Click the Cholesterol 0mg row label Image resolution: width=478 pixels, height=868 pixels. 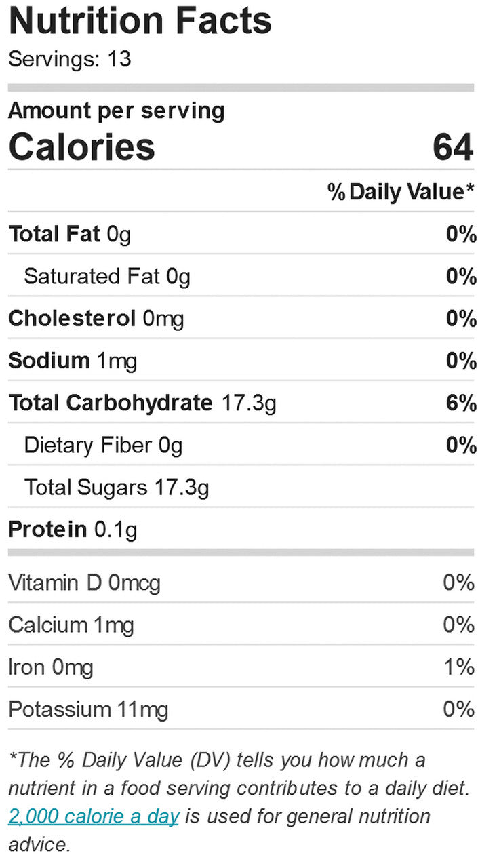click(96, 319)
